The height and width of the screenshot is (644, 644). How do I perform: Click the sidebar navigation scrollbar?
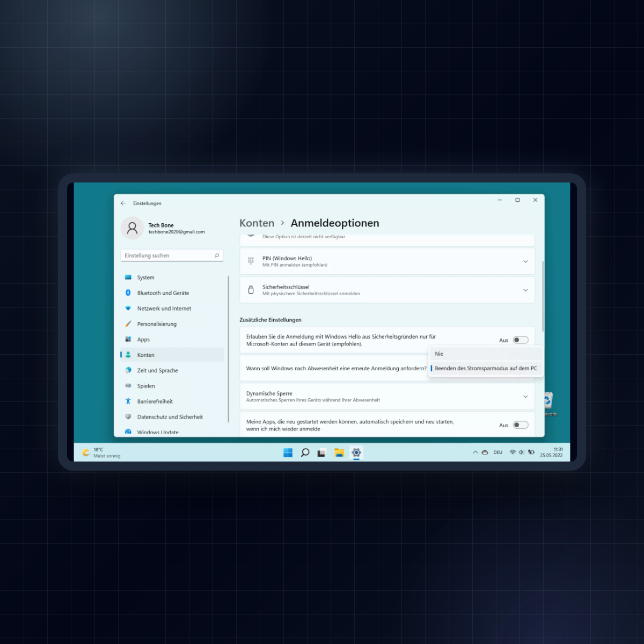pyautogui.click(x=229, y=349)
